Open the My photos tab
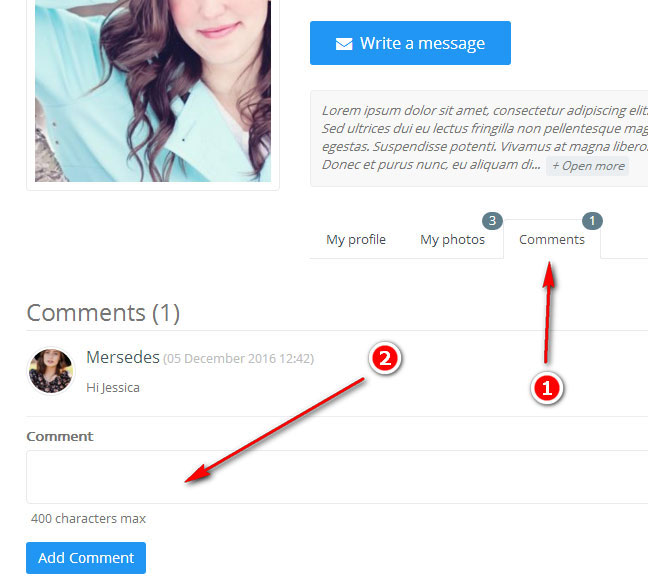Screen dimensions: 648x586 coord(452,240)
